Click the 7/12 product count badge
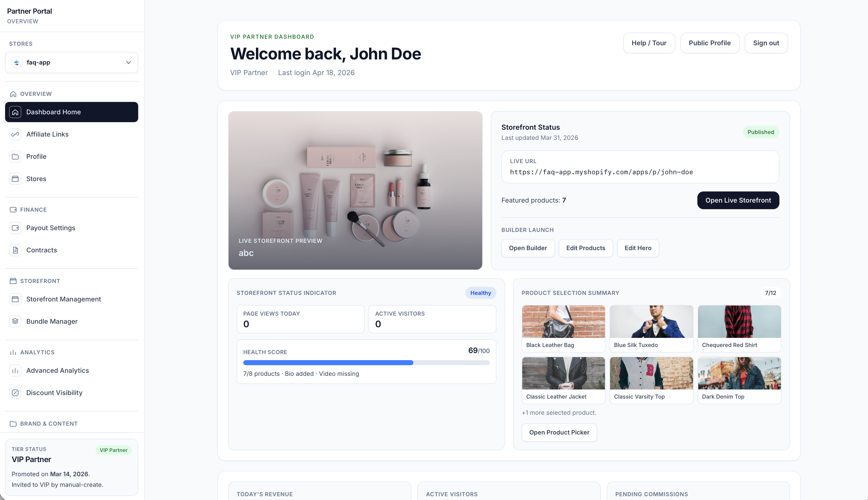This screenshot has height=500, width=868. click(x=770, y=293)
